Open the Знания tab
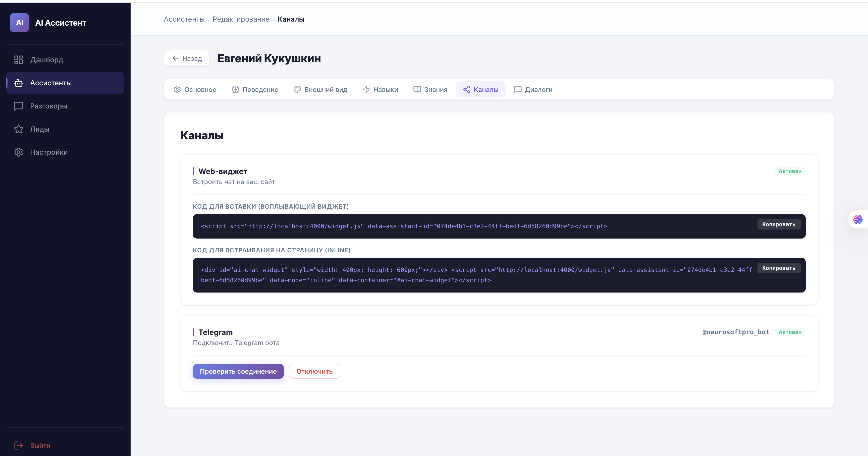Screen dimensions: 868x456 (430, 90)
